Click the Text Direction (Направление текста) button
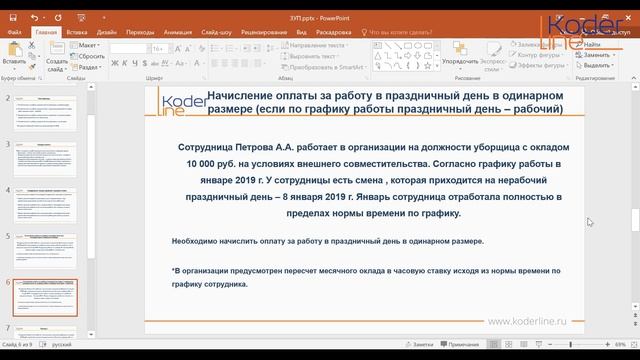Screen dimensions: 640x360 coord(315,45)
